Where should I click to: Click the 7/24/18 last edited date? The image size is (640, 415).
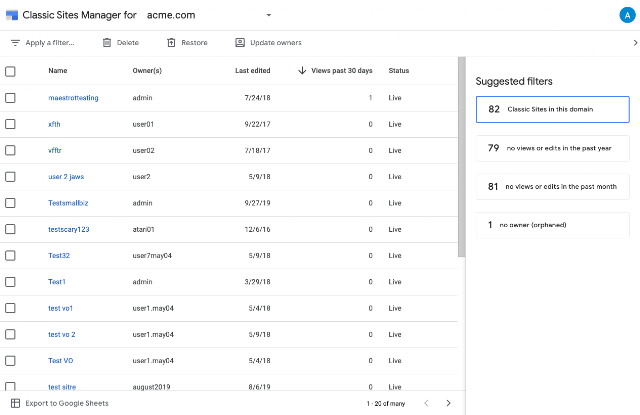(x=258, y=98)
